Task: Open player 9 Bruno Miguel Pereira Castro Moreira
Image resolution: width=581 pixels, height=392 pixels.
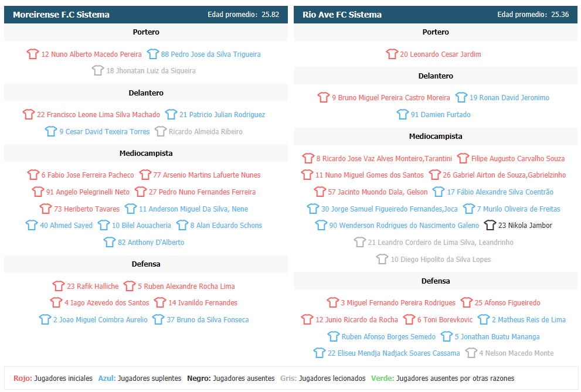Action: (391, 97)
